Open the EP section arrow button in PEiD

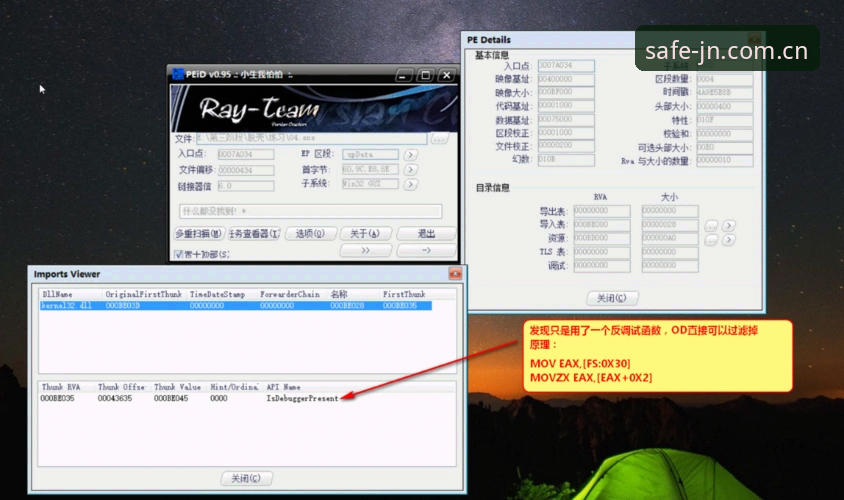tap(411, 155)
